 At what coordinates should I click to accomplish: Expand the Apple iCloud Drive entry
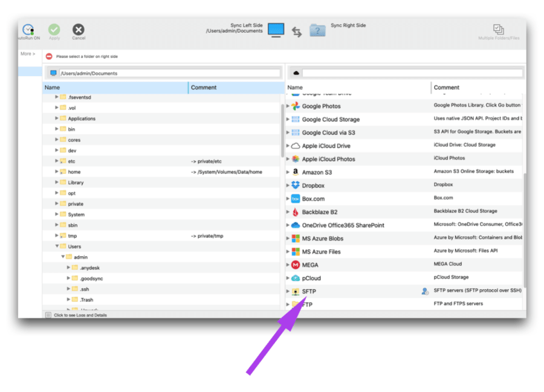288,146
